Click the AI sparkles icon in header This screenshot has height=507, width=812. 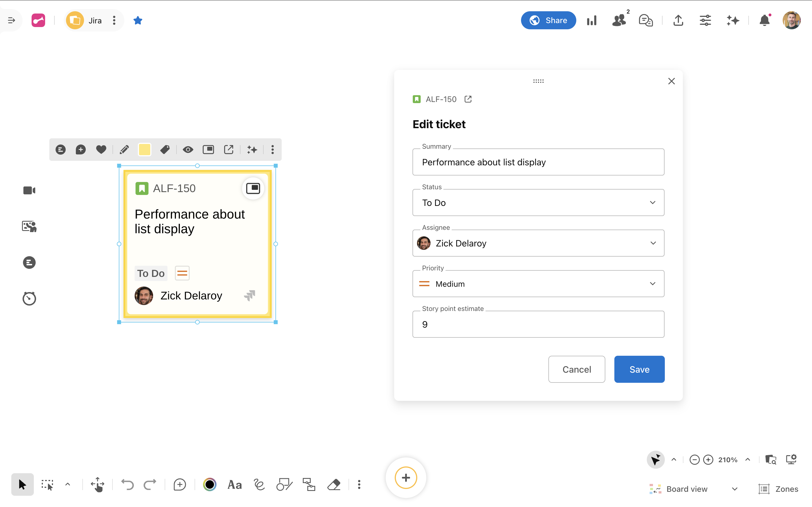click(x=733, y=21)
